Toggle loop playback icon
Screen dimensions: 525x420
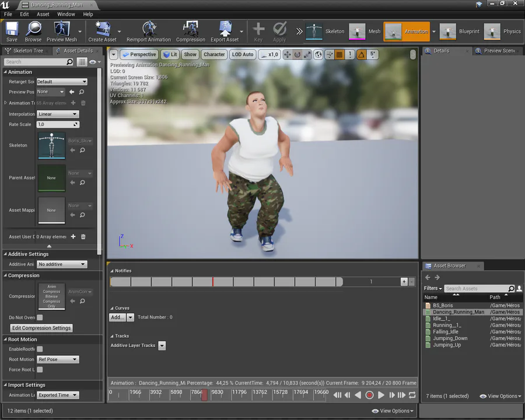412,395
